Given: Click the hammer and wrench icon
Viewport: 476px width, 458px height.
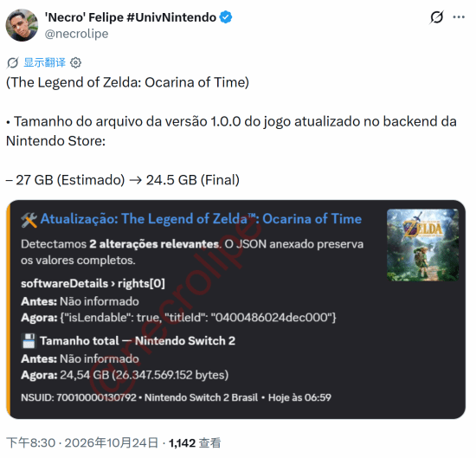Looking at the screenshot, I should click(x=29, y=220).
